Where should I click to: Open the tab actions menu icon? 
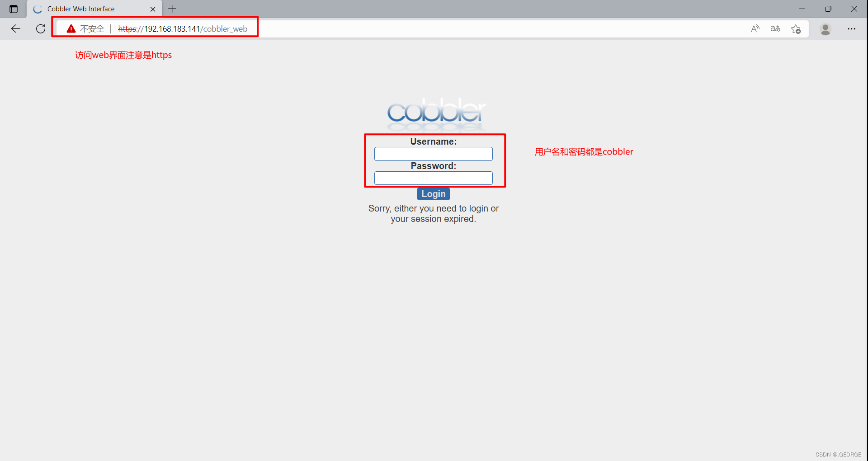coord(14,9)
